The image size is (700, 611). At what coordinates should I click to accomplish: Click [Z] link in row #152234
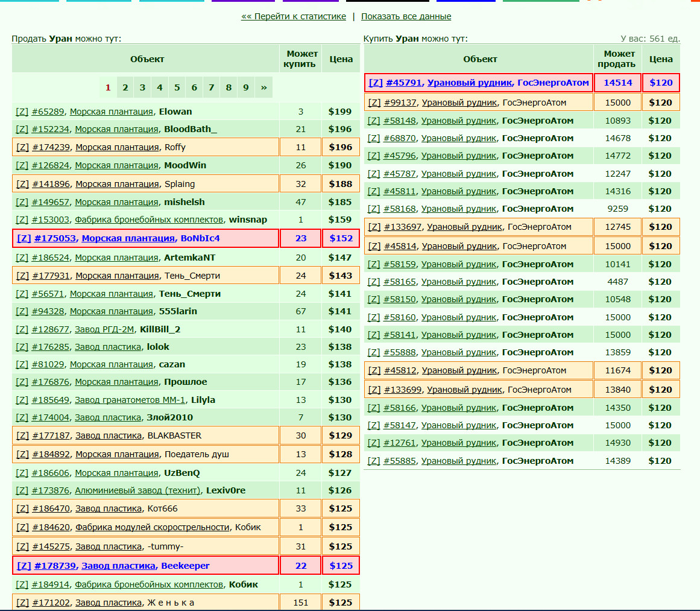tap(22, 129)
